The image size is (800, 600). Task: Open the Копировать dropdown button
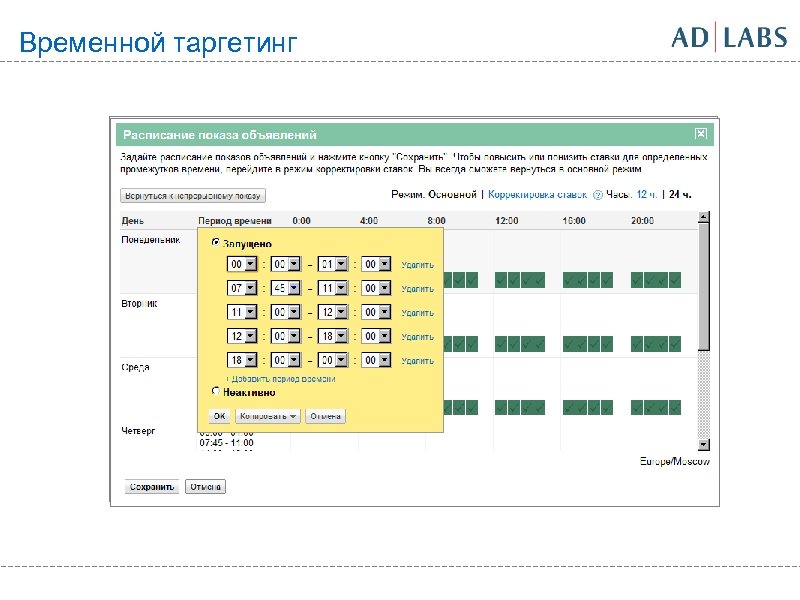click(x=268, y=416)
